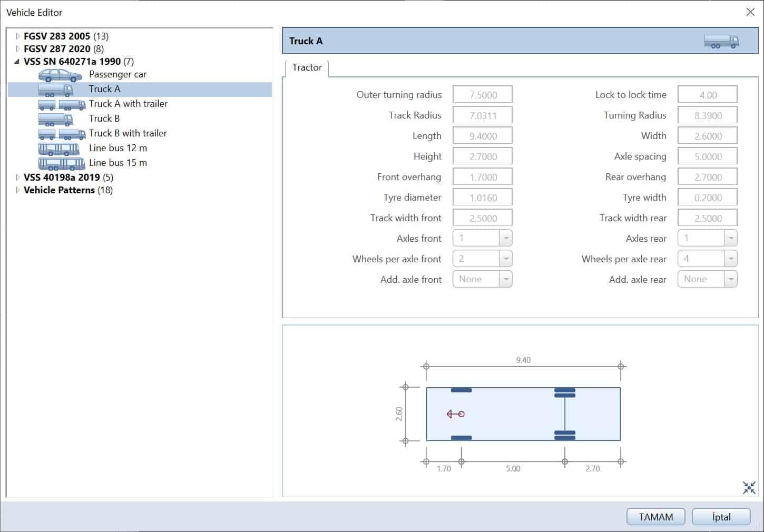The width and height of the screenshot is (764, 532).
Task: Click the Line bus 12 m icon
Action: click(58, 149)
